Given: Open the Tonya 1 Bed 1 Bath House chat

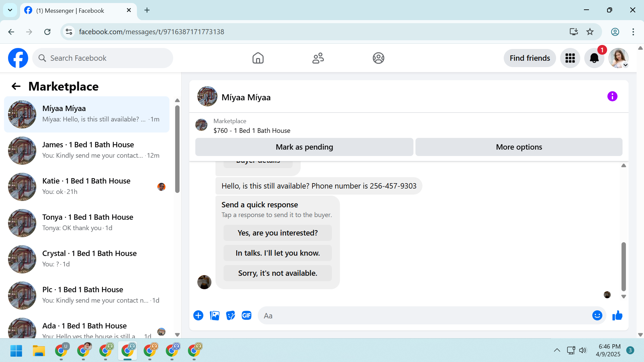Looking at the screenshot, I should pyautogui.click(x=87, y=223).
